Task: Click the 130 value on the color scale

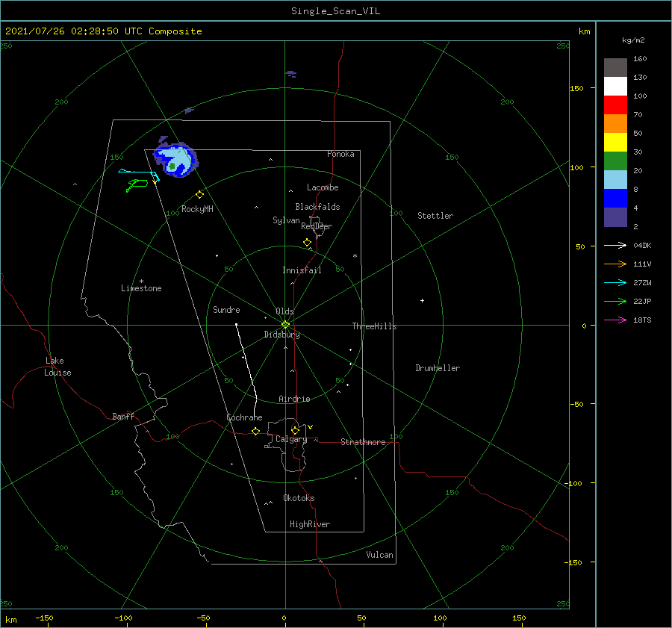Action: (x=640, y=78)
